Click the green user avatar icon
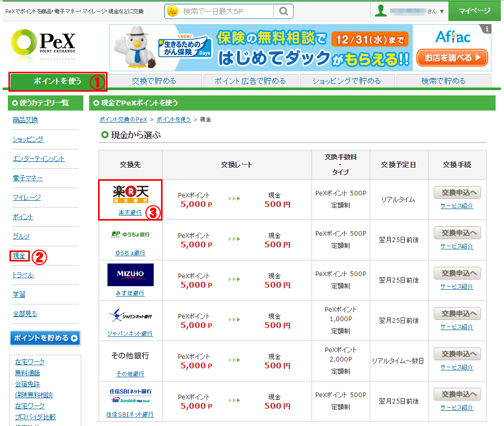This screenshot has height=426, width=504. click(x=381, y=11)
